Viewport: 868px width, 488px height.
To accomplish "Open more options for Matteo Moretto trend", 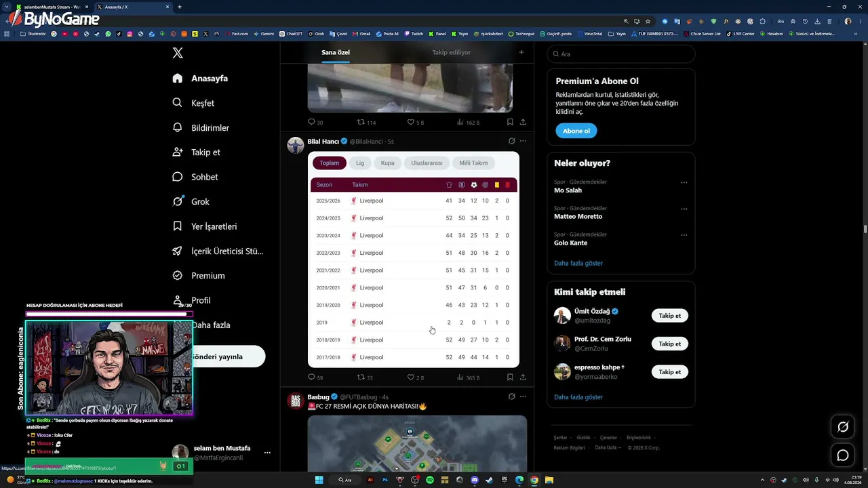I will (x=684, y=209).
